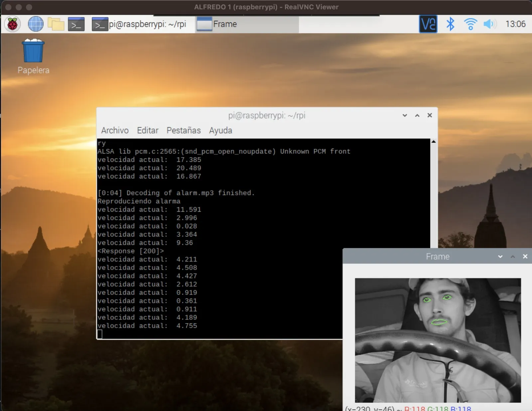Image resolution: width=532 pixels, height=411 pixels.
Task: Open the Editar menu
Action: pos(148,130)
